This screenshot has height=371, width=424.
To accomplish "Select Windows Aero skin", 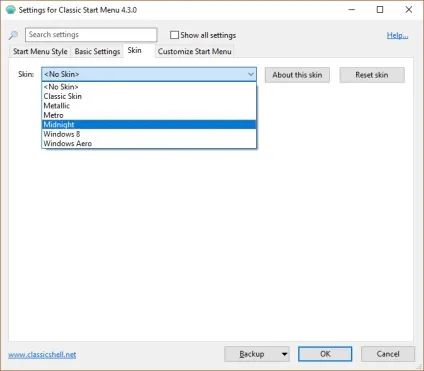I will [x=149, y=143].
